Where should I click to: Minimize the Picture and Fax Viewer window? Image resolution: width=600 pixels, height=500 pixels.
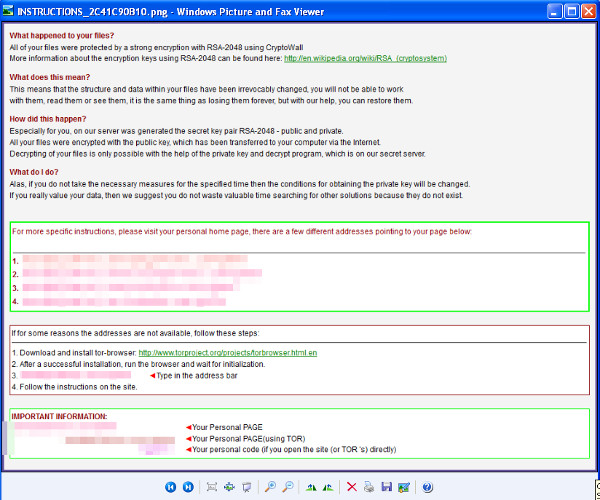(553, 11)
